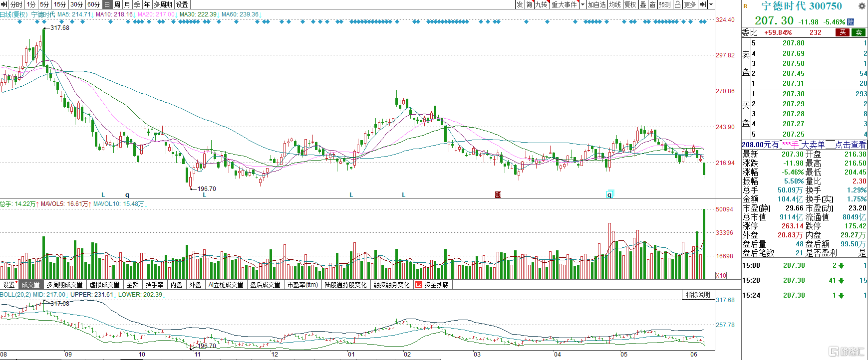Select the 15分 period
This screenshot has width=868, height=360.
click(59, 4)
